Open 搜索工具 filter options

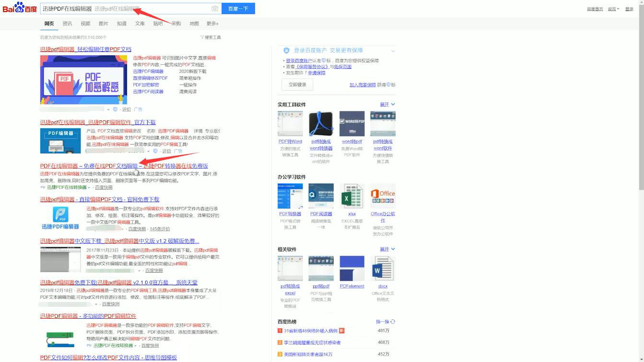coord(211,37)
